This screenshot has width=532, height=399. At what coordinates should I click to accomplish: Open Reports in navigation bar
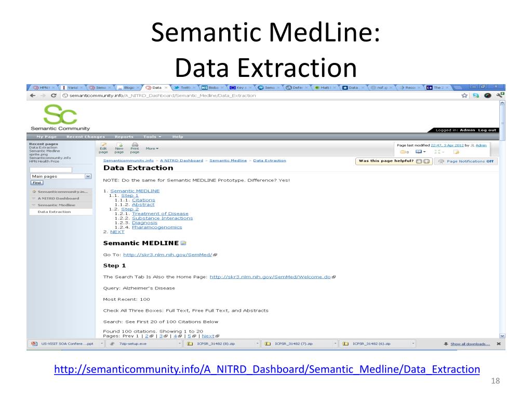click(x=124, y=137)
